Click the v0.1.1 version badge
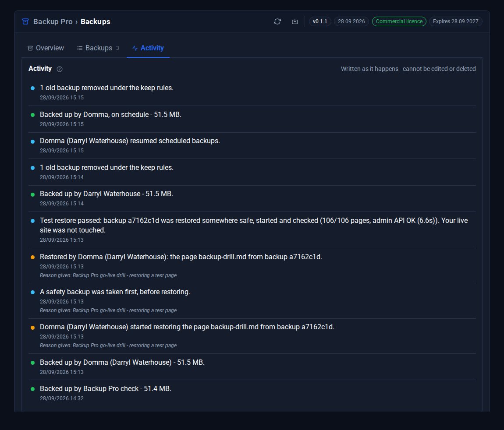Screen dimensions: 504x430 (x=320, y=21)
